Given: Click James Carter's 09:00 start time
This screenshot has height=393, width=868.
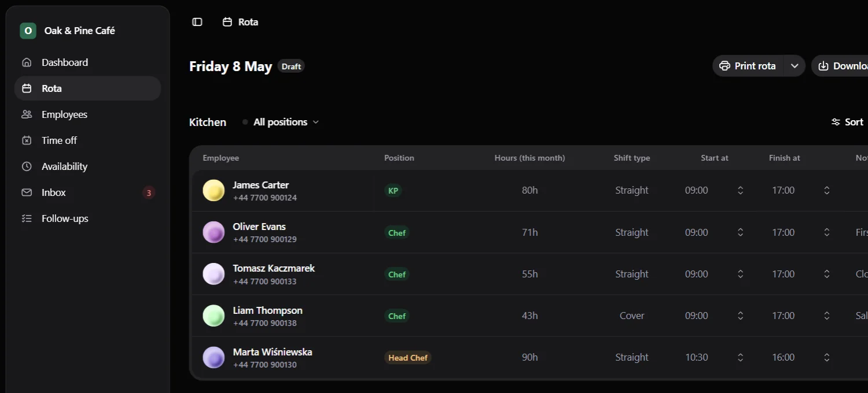Looking at the screenshot, I should 697,190.
